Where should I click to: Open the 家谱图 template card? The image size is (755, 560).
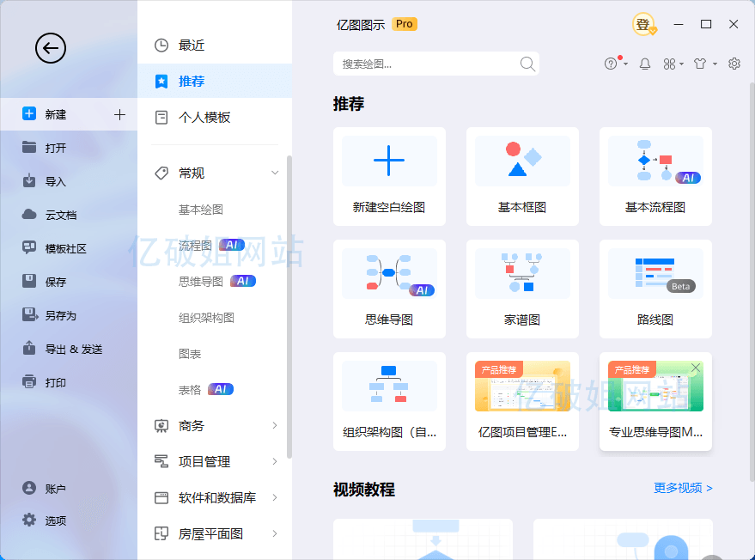tap(522, 289)
